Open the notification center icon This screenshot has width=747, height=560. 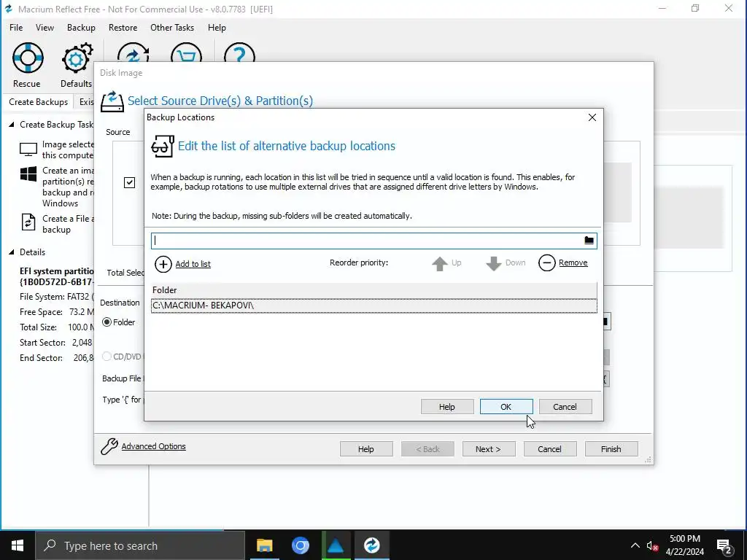click(x=724, y=545)
